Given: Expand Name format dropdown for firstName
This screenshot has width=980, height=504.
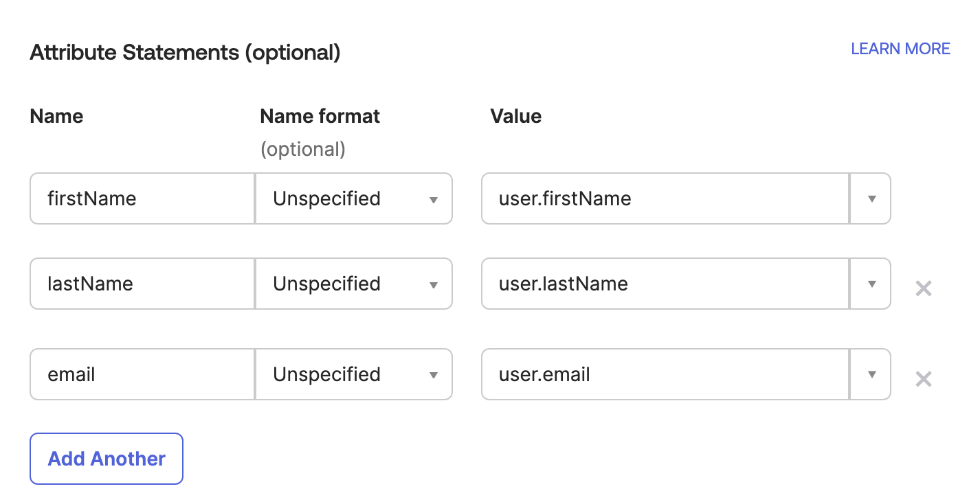Looking at the screenshot, I should click(x=354, y=198).
